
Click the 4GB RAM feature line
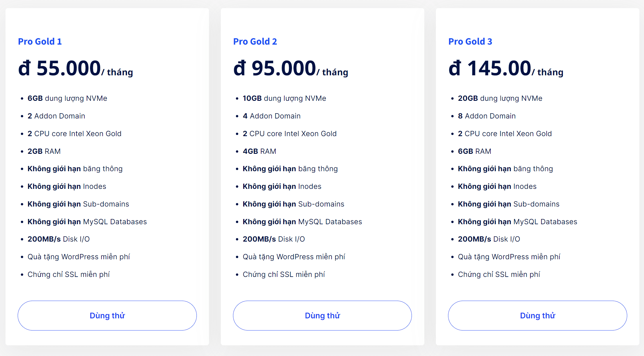pyautogui.click(x=259, y=151)
